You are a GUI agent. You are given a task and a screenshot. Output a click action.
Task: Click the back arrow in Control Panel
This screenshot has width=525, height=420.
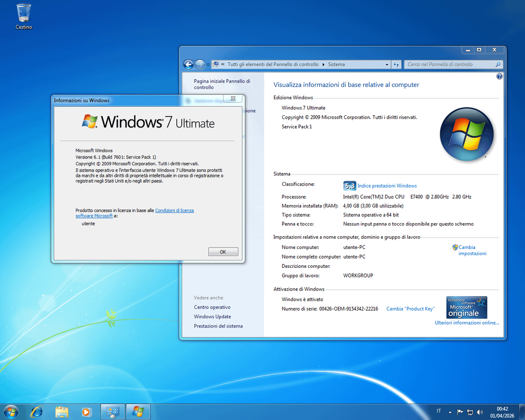click(188, 64)
